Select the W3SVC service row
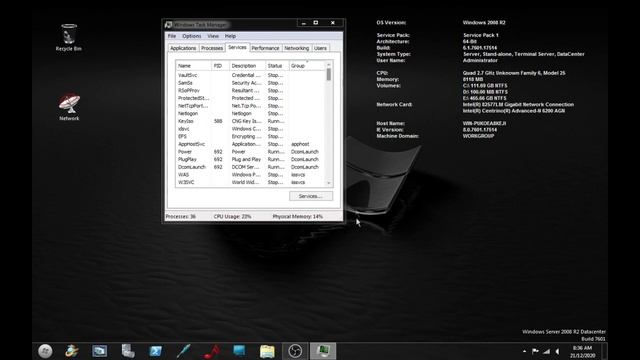Viewport: 640px width, 360px height. [x=251, y=182]
